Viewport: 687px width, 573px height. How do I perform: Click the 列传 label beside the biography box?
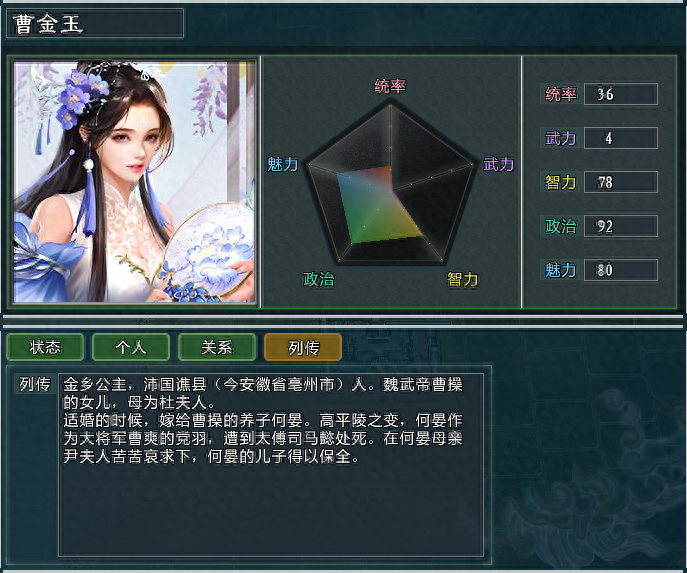point(35,384)
